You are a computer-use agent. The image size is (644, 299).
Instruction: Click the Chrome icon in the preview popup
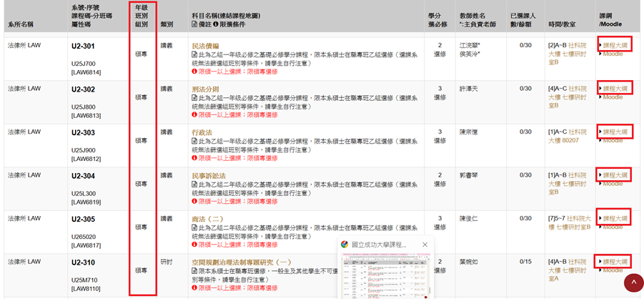point(345,245)
